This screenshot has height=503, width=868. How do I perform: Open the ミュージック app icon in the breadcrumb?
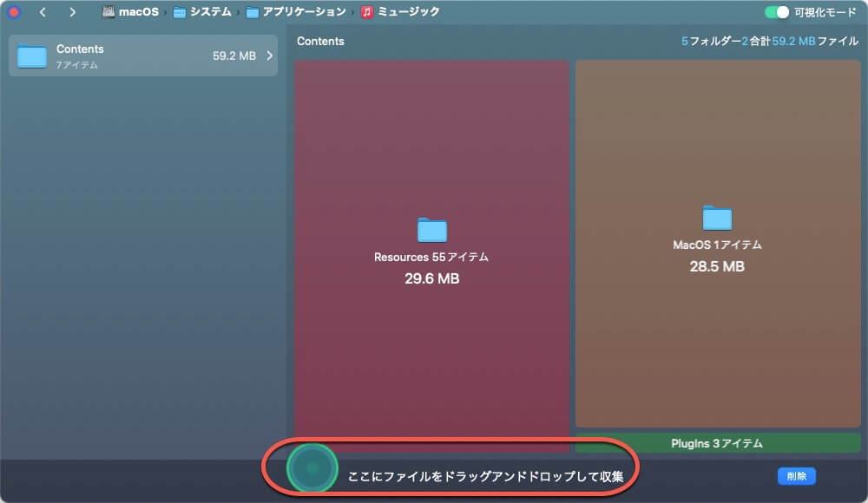click(366, 12)
